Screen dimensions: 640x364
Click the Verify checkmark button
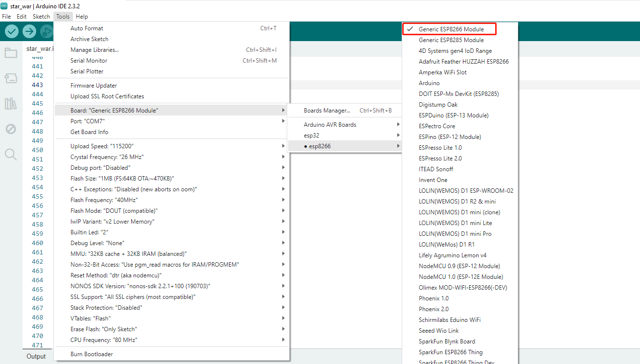[12, 31]
